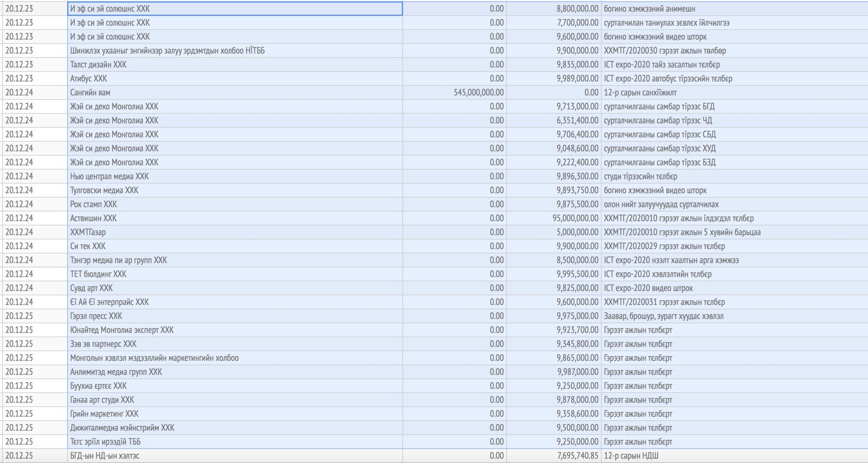Select 'Монголын хэвлэл мэдээллийн маркетингийн холбоо' cell
This screenshot has height=463, width=868.
tap(235, 358)
